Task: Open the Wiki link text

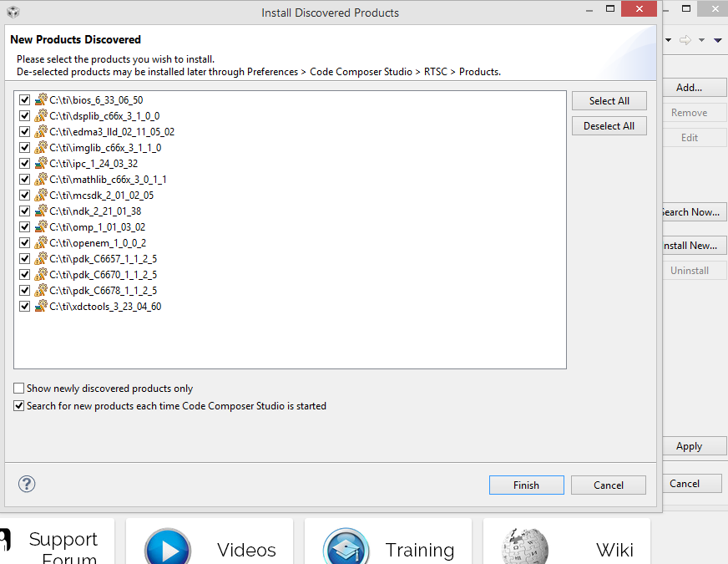Action: point(614,550)
